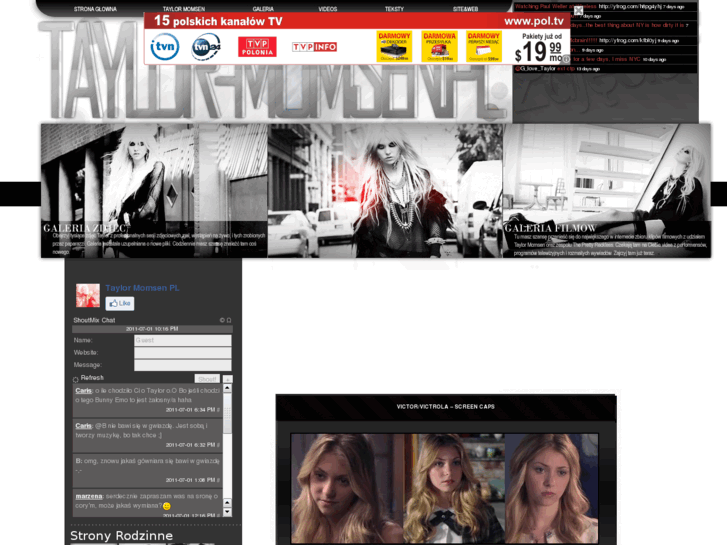
Task: Focus the Message input field
Action: tap(183, 365)
